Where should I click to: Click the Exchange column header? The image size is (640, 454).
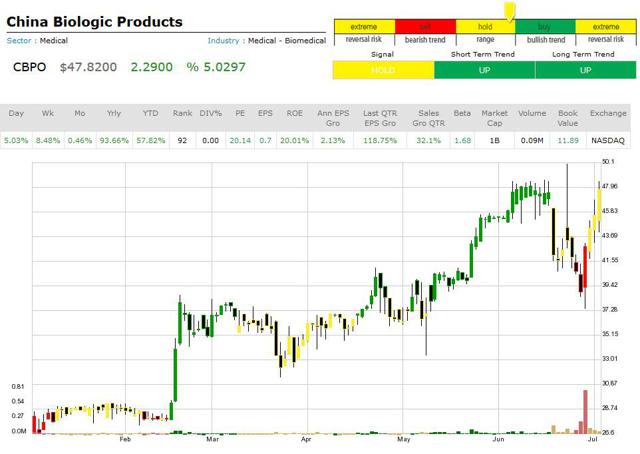608,114
